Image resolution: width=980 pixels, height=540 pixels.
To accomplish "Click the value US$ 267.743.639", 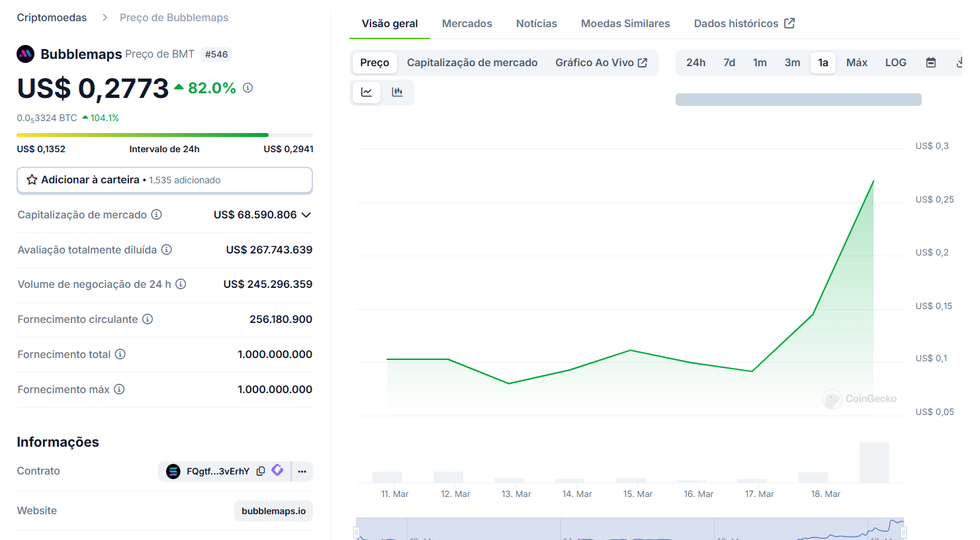I will pos(269,249).
